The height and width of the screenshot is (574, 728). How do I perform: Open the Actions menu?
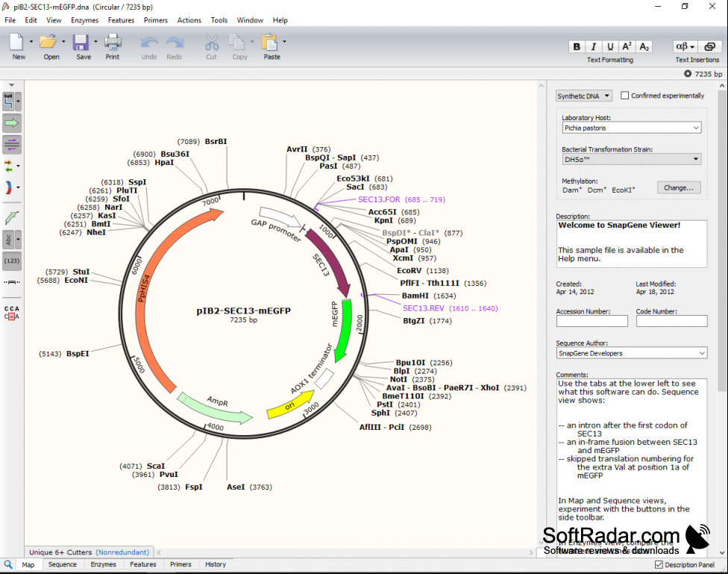[x=189, y=20]
